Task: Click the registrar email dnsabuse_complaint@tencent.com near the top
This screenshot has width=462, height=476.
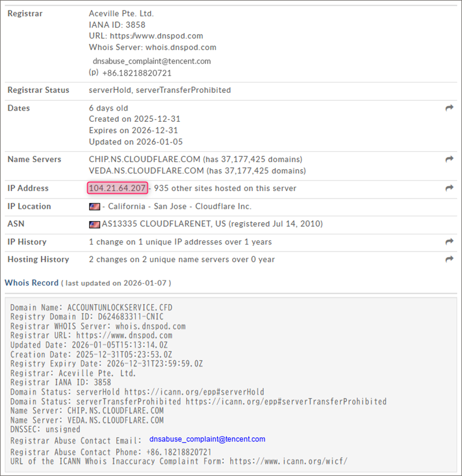Action: pyautogui.click(x=151, y=61)
